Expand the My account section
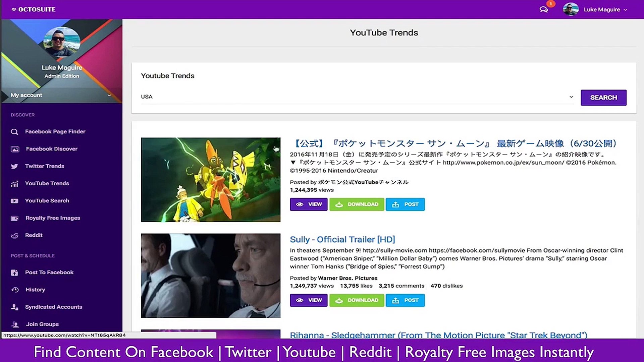 coord(61,95)
